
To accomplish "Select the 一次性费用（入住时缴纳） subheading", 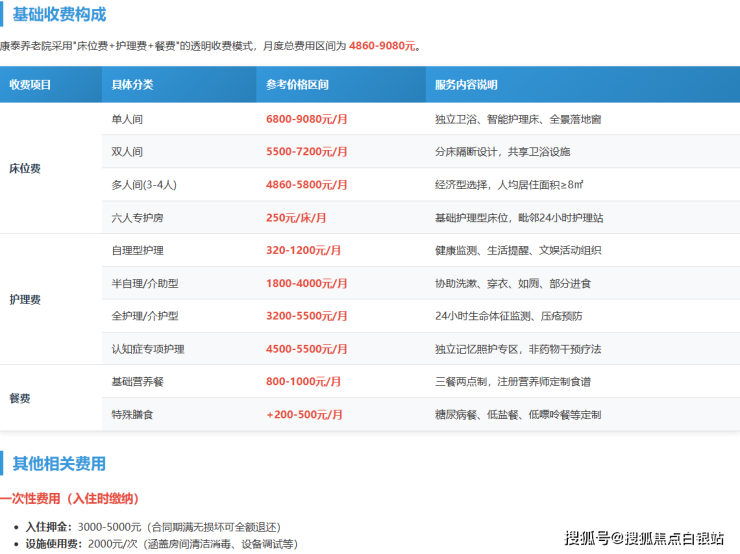I will point(69,498).
